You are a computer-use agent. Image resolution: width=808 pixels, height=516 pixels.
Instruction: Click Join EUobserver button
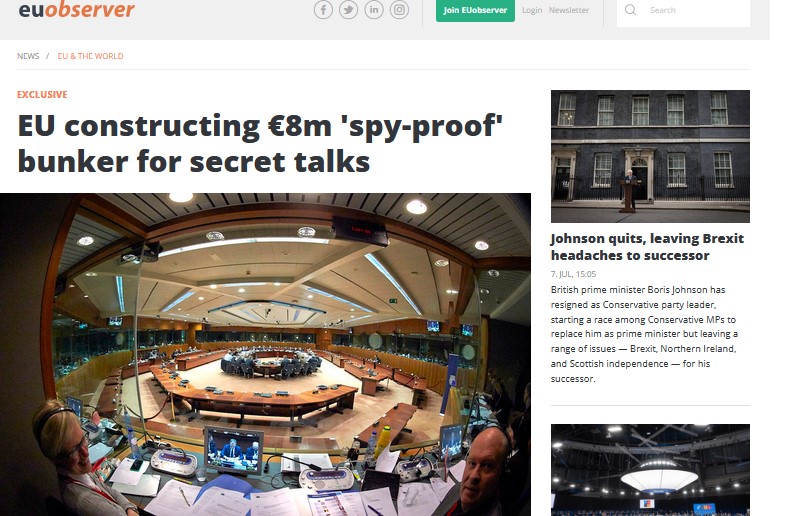point(475,10)
